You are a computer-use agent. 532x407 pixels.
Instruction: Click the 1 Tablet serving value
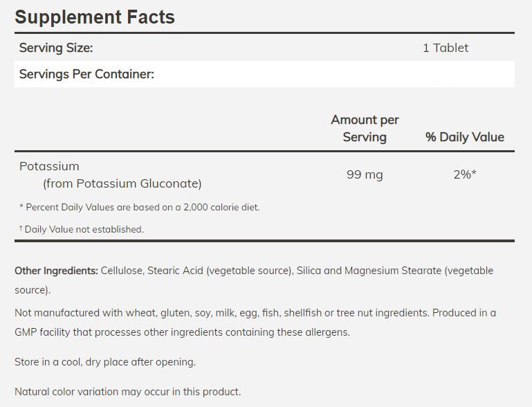tap(446, 48)
